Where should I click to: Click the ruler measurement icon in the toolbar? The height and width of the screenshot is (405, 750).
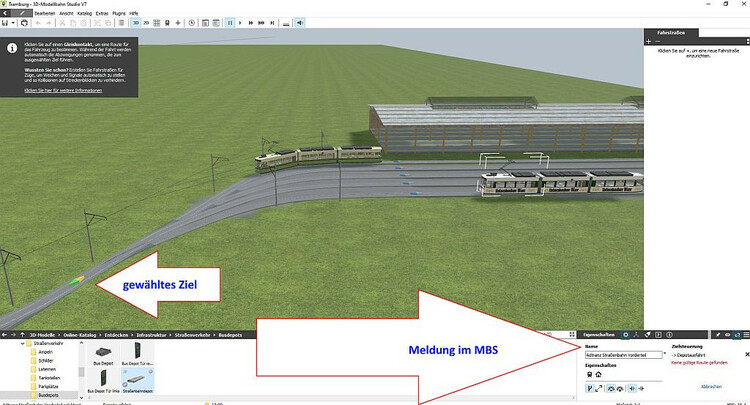286,23
